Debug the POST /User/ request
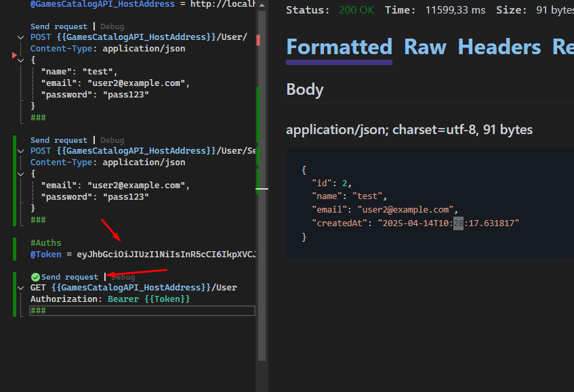Image resolution: width=574 pixels, height=392 pixels. point(112,26)
